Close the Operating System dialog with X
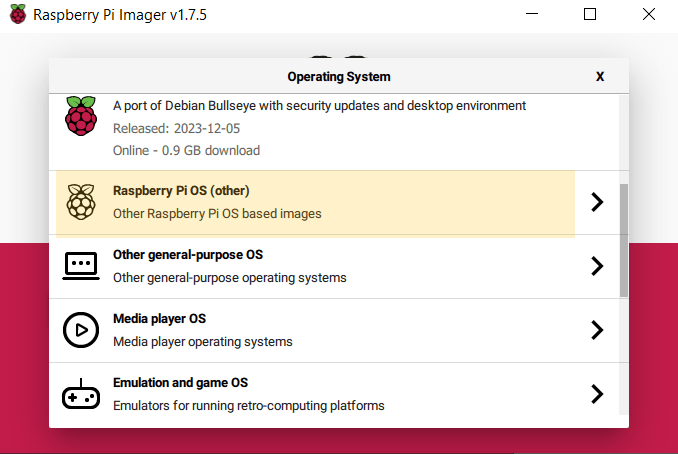678x454 pixels. pos(600,76)
